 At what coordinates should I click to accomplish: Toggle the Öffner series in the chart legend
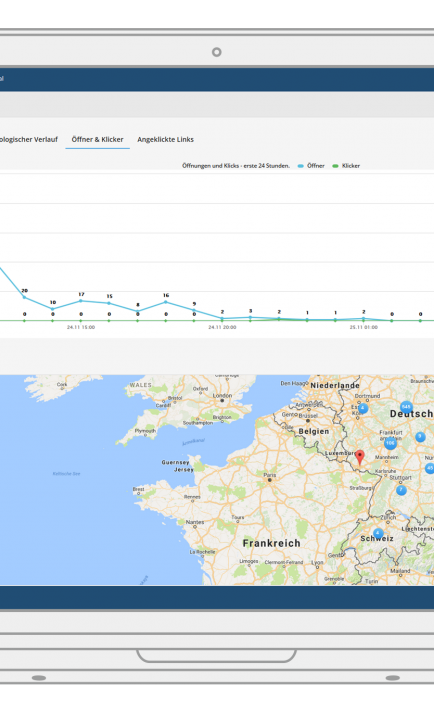311,166
